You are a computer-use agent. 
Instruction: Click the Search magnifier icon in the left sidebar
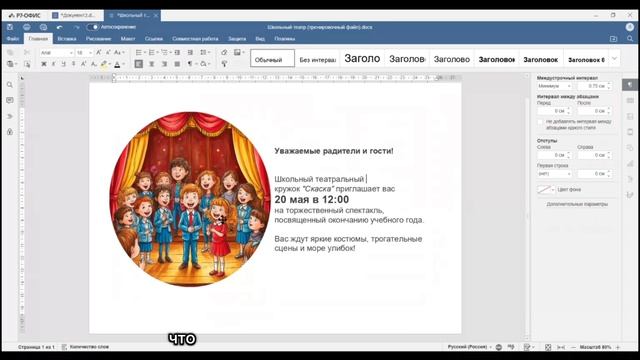coord(10,85)
